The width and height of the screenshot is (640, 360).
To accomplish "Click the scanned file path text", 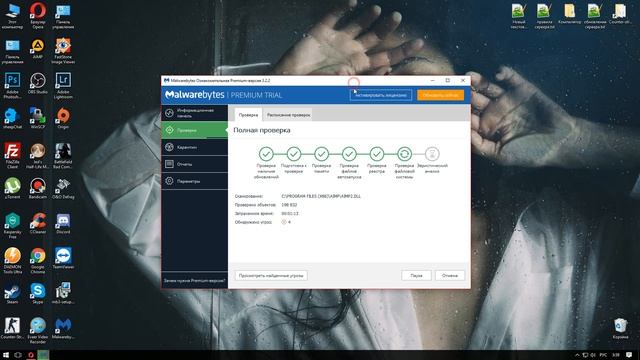I will click(x=321, y=196).
